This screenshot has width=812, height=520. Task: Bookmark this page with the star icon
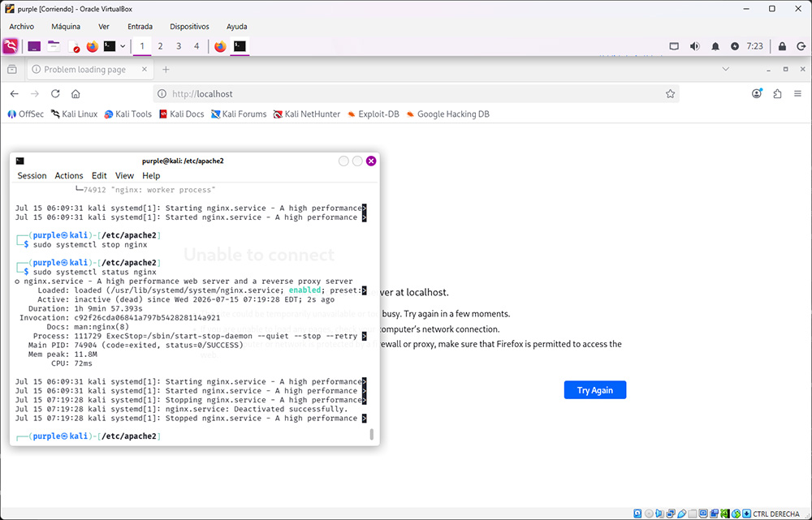click(x=670, y=93)
